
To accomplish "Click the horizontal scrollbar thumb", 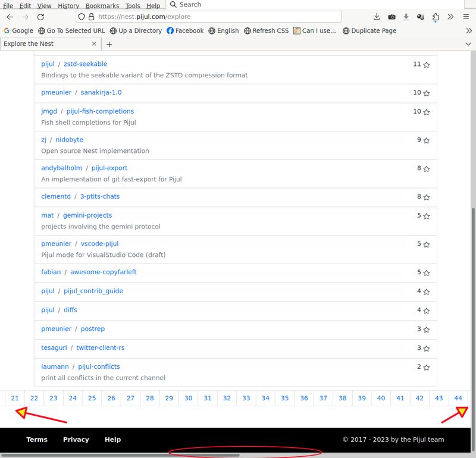I will point(120,455).
